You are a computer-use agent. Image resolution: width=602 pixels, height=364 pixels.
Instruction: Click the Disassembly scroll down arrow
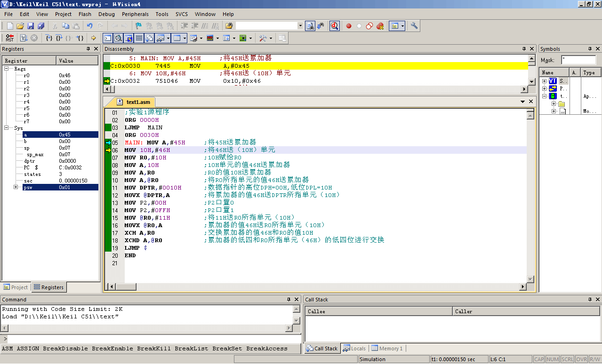532,81
